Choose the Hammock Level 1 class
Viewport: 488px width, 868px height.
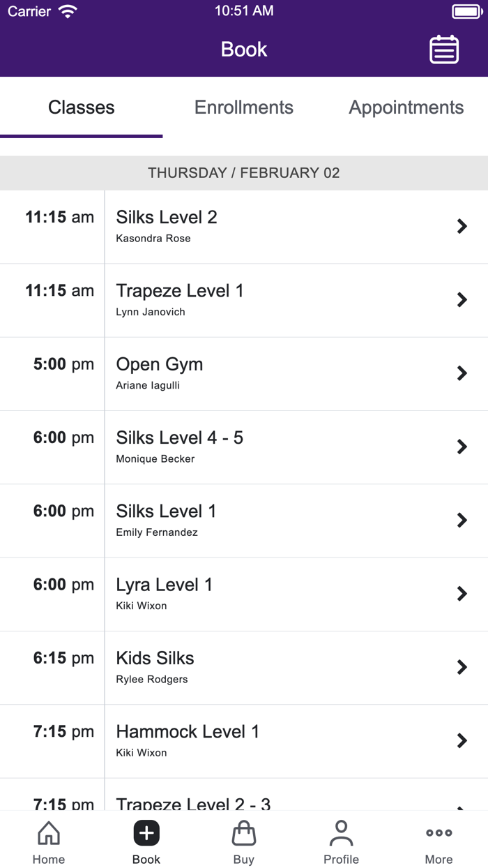(188, 732)
